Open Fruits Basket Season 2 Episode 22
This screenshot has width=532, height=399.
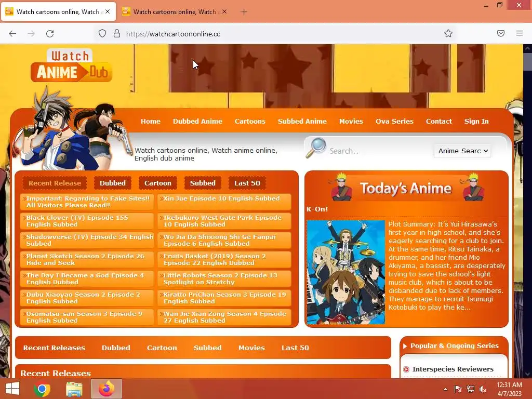pos(224,260)
